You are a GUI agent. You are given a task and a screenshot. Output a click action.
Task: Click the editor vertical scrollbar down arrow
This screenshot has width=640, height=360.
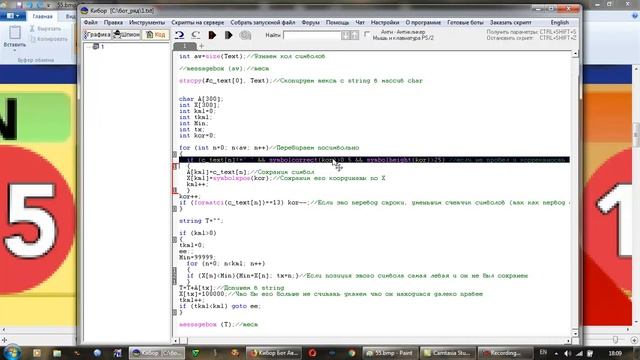click(x=575, y=333)
